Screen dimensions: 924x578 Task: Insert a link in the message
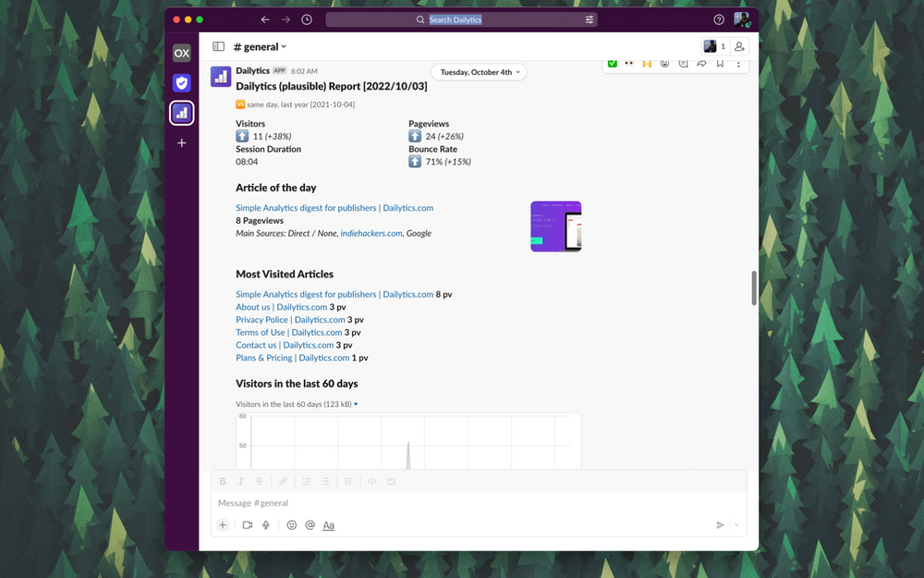283,481
